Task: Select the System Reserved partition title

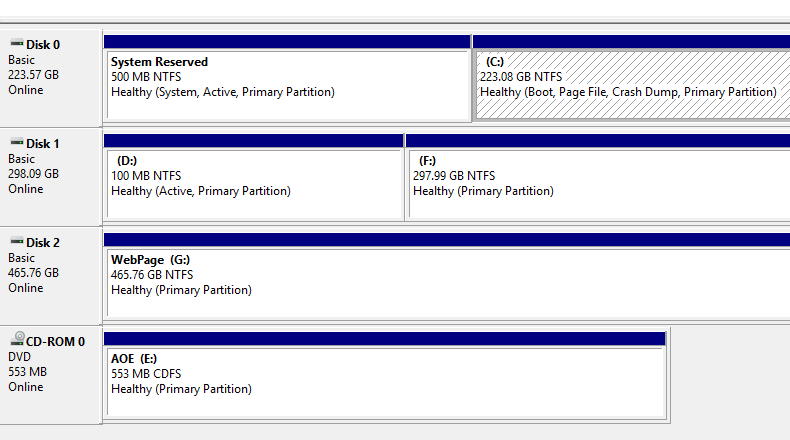Action: [159, 62]
